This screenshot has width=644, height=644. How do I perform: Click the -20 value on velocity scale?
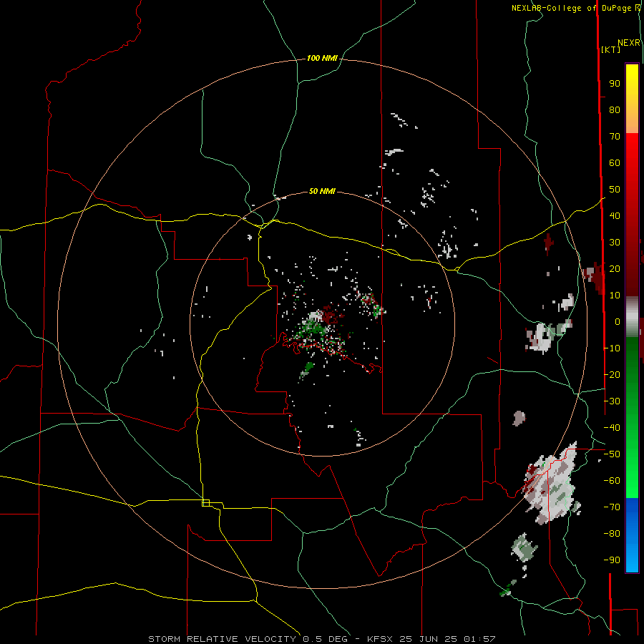612,375
